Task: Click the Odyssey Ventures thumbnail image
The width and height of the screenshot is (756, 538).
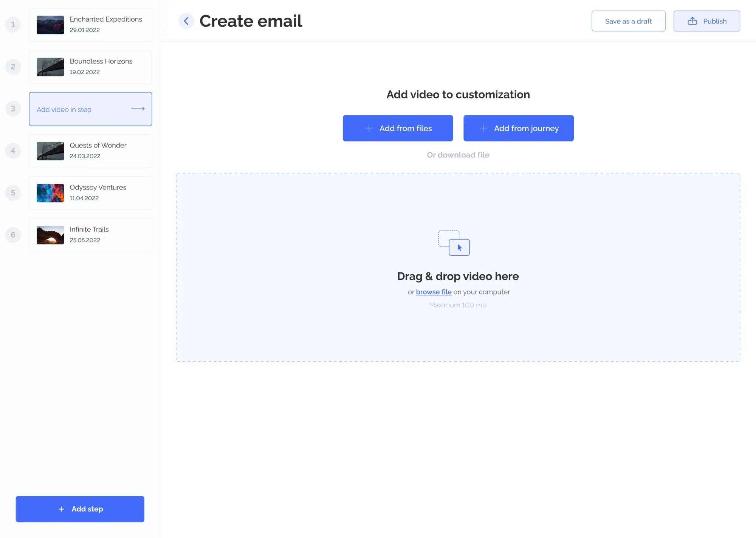Action: [x=50, y=193]
